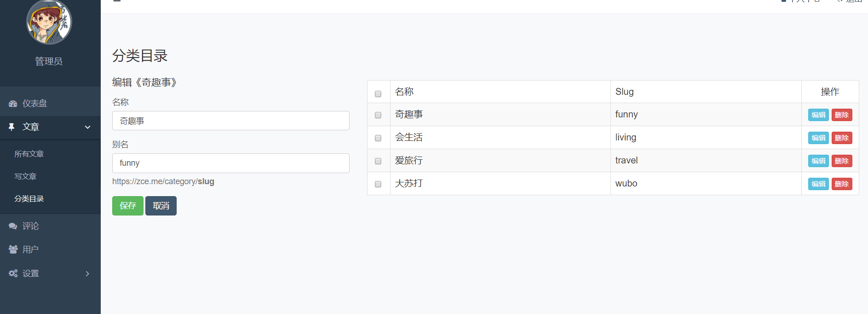Click the admin avatar picture
Image resolution: width=868 pixels, height=314 pixels.
pos(49,22)
